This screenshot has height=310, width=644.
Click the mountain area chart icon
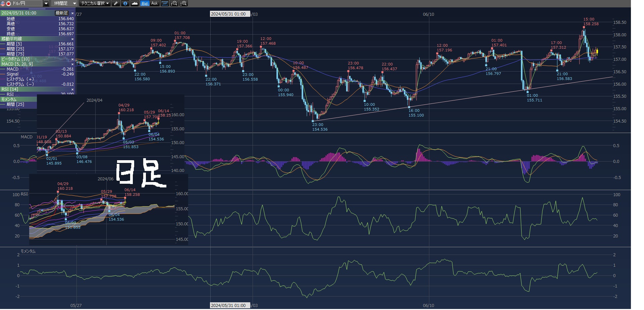pos(135,3)
